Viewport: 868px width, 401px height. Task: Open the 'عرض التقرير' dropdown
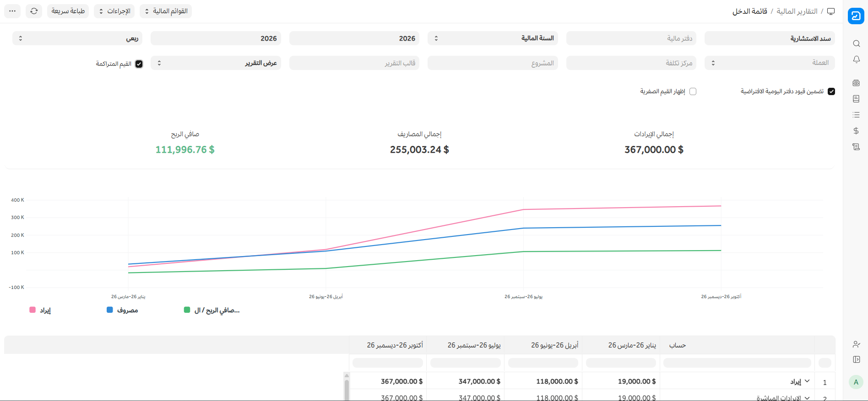pos(216,63)
